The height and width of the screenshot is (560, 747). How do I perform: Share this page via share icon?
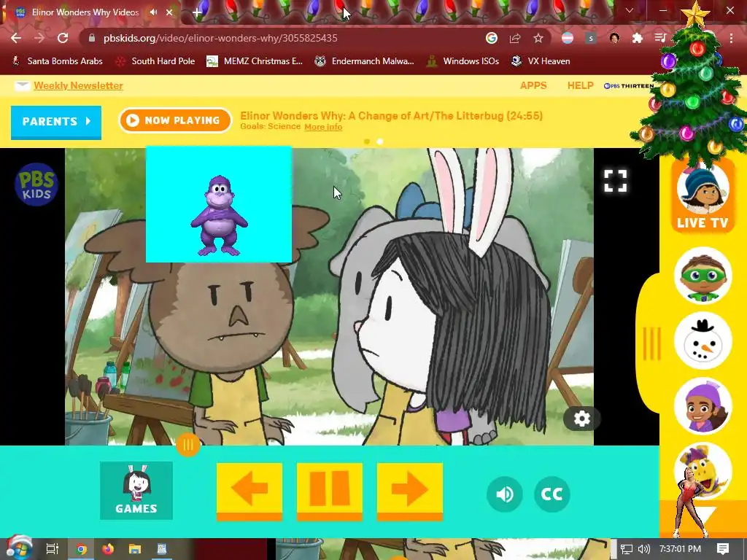coord(515,38)
